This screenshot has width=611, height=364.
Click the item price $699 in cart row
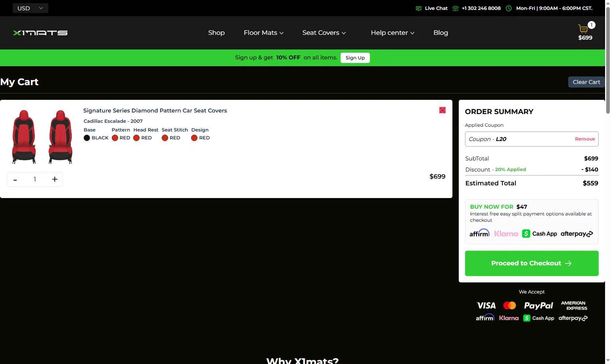point(437,177)
